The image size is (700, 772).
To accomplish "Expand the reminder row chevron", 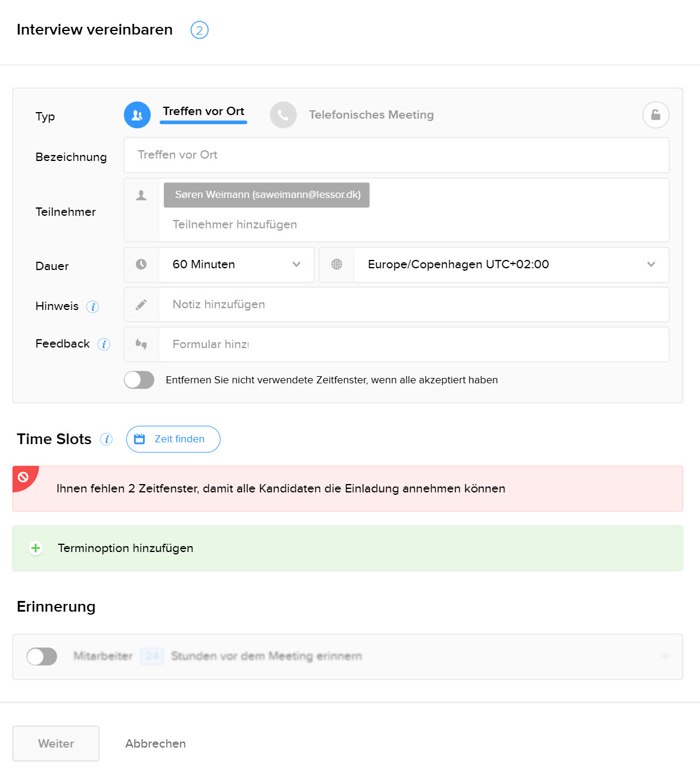I will coord(665,656).
